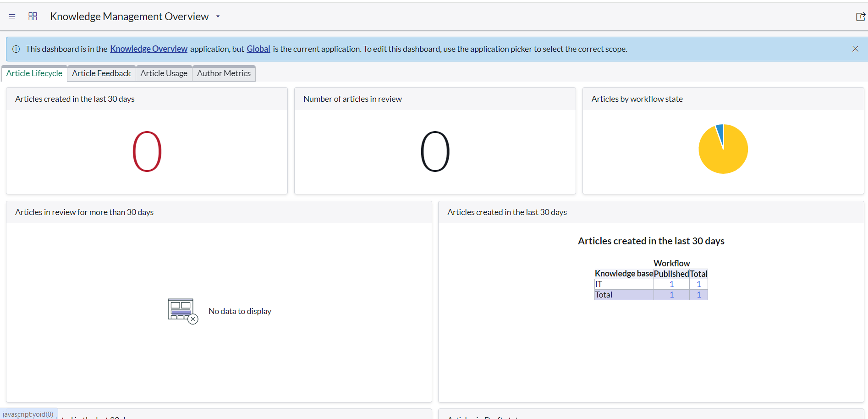Open the navigation hamburger menu

tap(12, 16)
